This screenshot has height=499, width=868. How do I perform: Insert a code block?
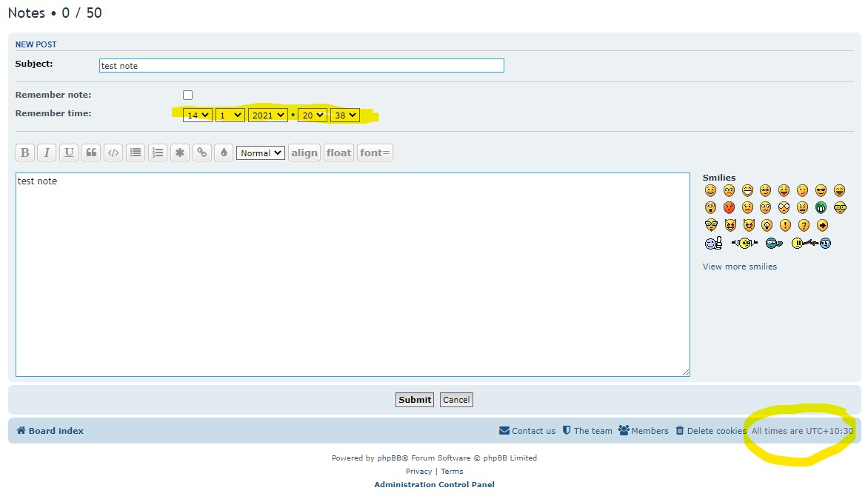pyautogui.click(x=113, y=152)
